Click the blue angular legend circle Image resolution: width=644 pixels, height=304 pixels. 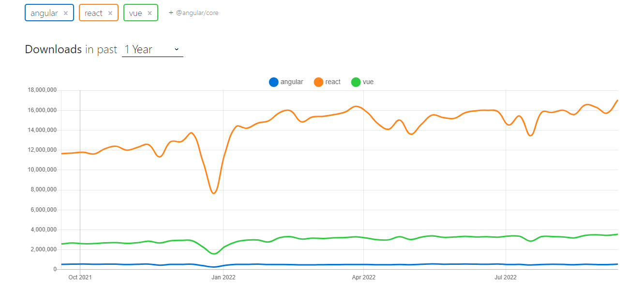(274, 82)
